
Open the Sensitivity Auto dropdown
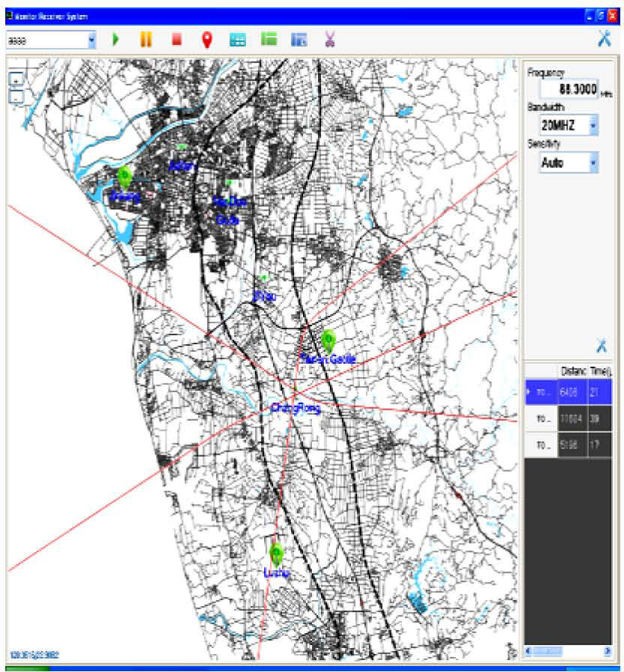(x=593, y=162)
